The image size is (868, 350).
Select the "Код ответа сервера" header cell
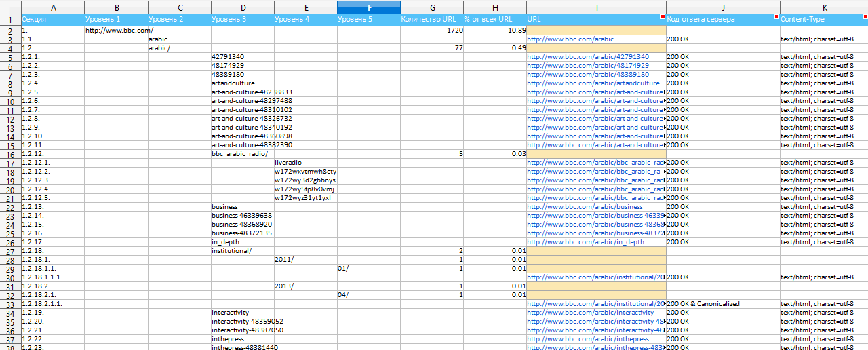pyautogui.click(x=723, y=20)
